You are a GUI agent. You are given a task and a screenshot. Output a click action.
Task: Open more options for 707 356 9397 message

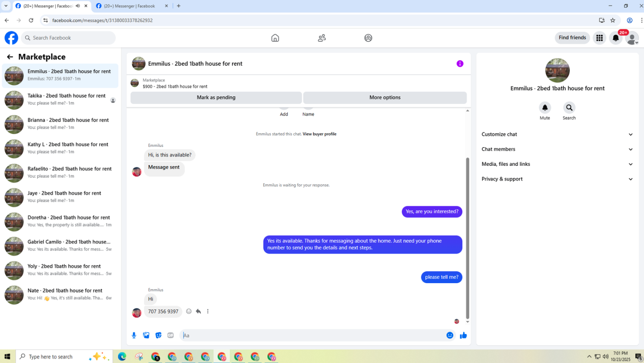pos(208,311)
